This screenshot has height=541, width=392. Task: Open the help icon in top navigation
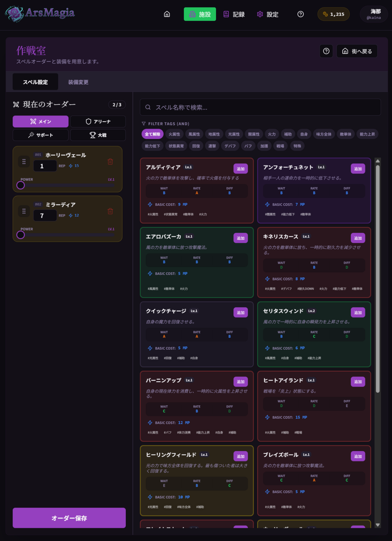[x=301, y=14]
